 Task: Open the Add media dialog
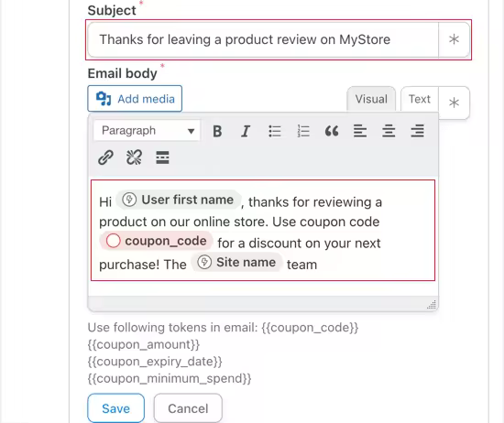(135, 99)
